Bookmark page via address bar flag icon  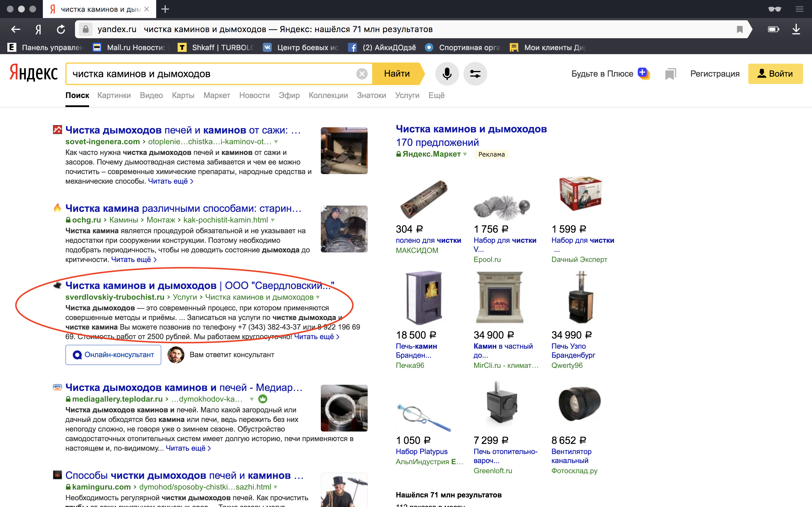point(740,30)
